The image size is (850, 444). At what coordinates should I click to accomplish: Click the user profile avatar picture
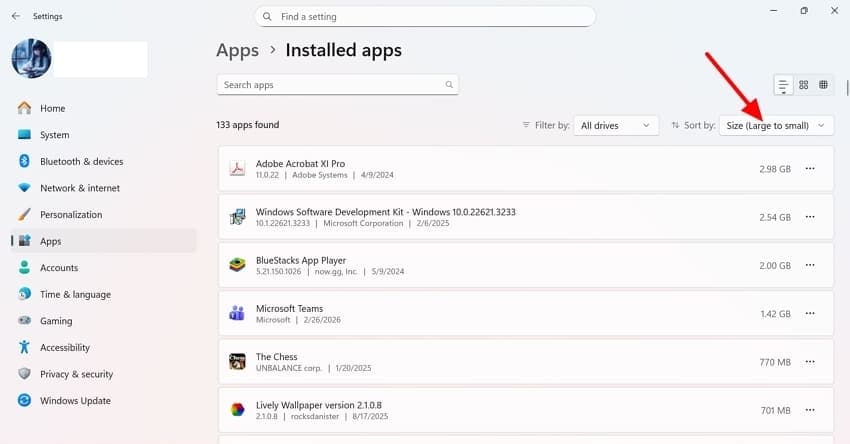[31, 59]
